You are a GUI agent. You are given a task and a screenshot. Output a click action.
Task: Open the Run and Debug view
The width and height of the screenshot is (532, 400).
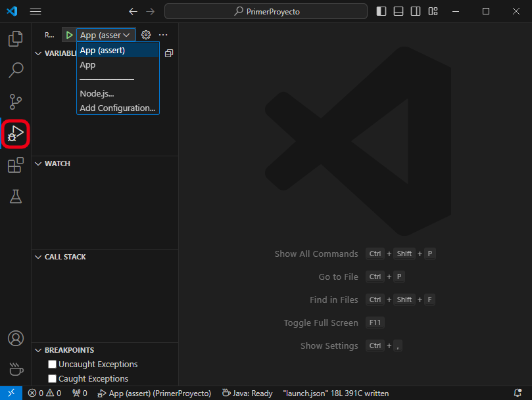tap(16, 134)
